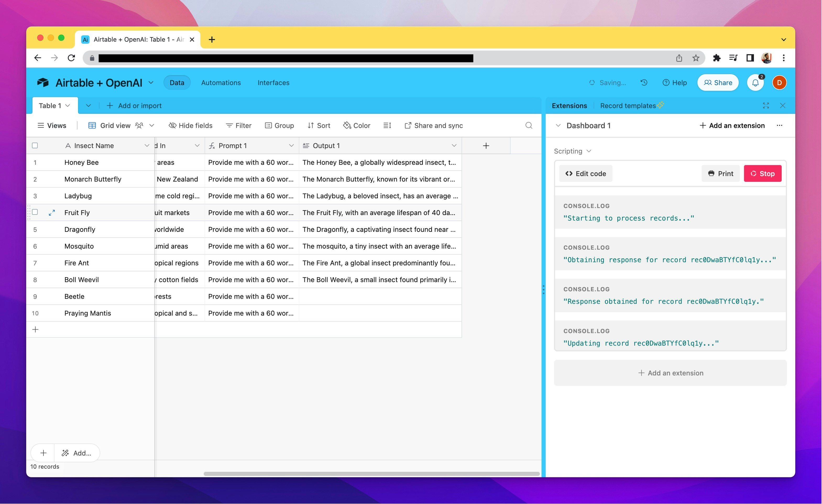Open Chrome three-dot menu
822x504 pixels.
tap(784, 58)
